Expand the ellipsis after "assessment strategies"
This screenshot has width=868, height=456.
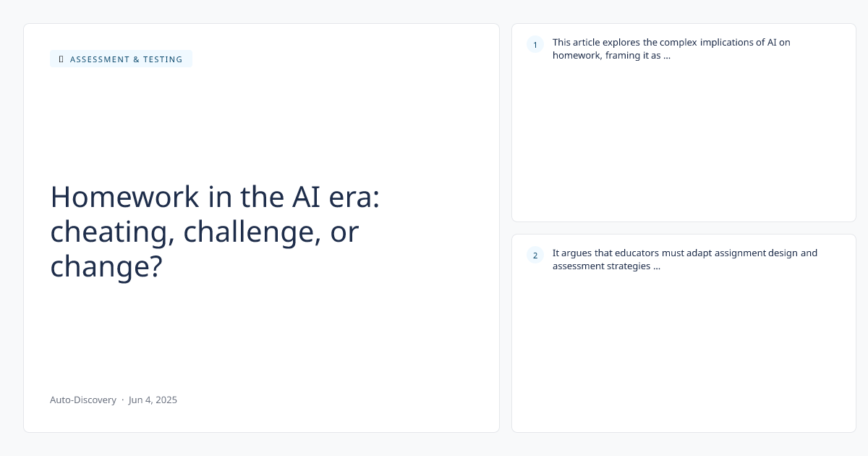tap(656, 266)
